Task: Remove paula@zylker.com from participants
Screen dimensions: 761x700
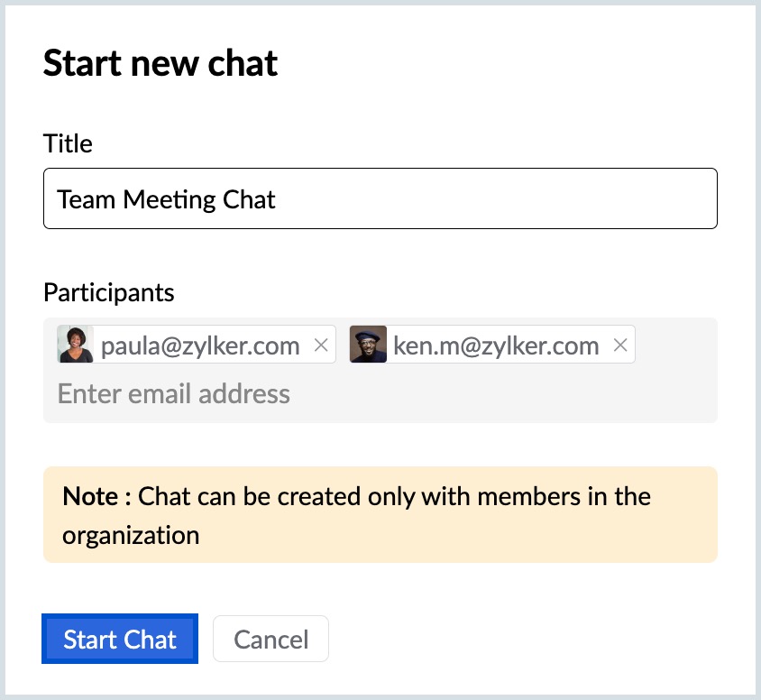Action: pyautogui.click(x=320, y=345)
